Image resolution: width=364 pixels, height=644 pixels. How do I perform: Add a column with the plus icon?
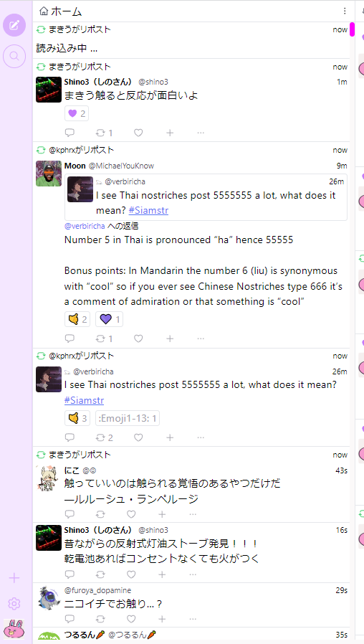14,578
